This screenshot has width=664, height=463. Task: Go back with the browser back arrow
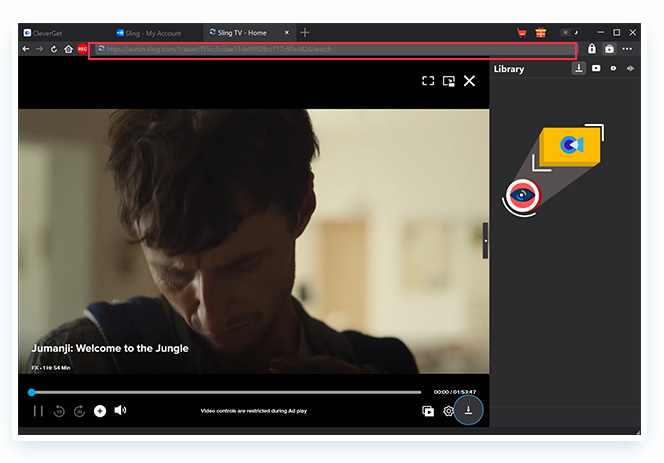pyautogui.click(x=26, y=49)
